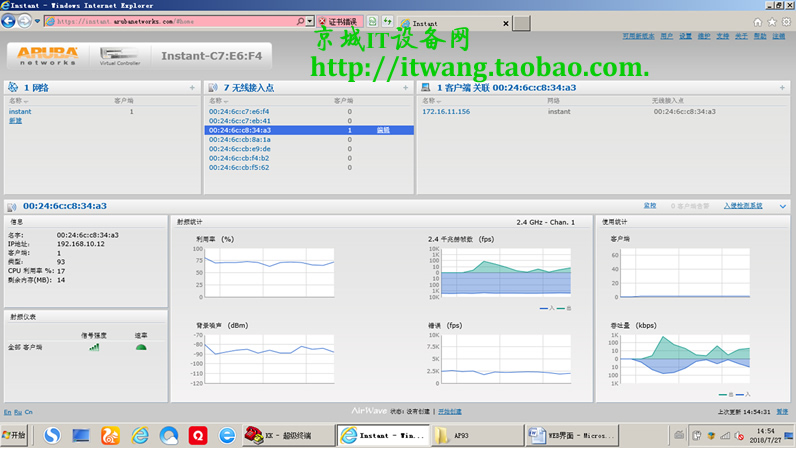Click the certificate error (证书错误) indicator
Screen dimensions: 796x449
point(340,22)
